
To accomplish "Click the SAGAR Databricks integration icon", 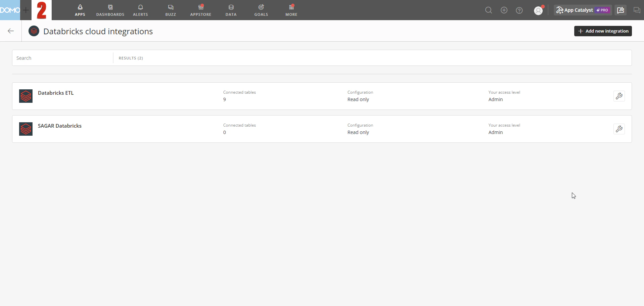I will coord(26,129).
